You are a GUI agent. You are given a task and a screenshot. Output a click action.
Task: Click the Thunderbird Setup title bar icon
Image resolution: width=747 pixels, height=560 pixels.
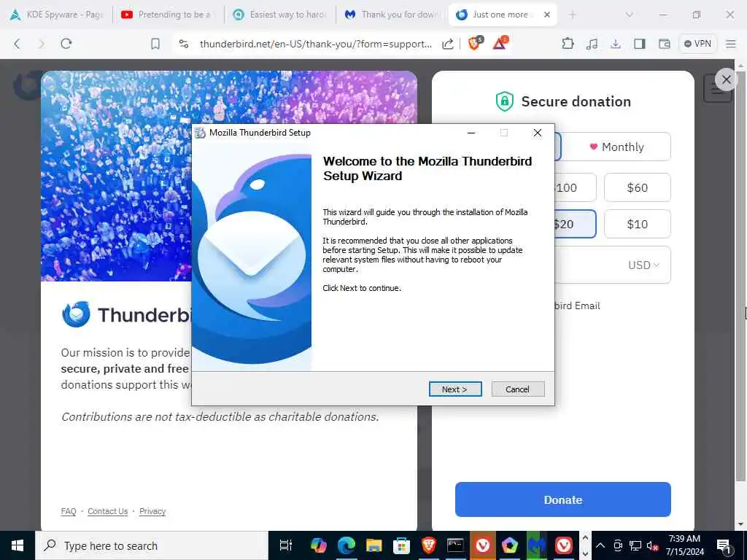201,133
